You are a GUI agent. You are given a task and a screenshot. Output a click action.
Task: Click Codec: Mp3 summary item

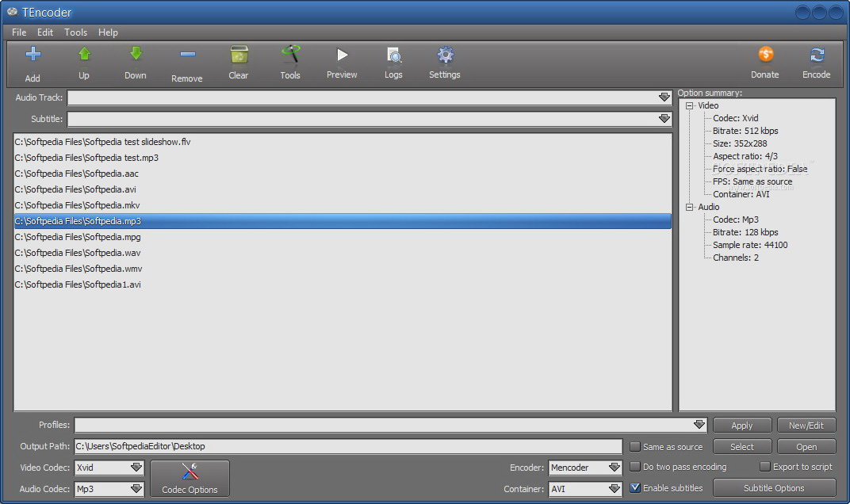[x=736, y=220]
